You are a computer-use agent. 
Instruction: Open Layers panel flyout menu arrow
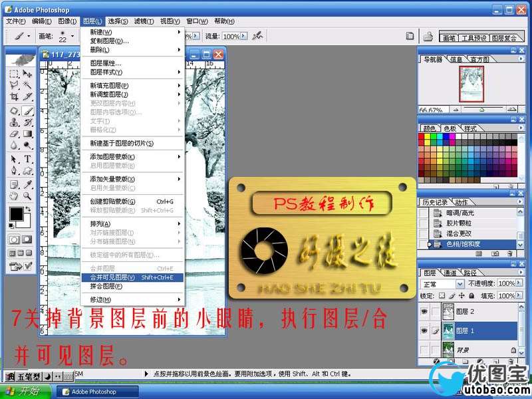pos(521,272)
